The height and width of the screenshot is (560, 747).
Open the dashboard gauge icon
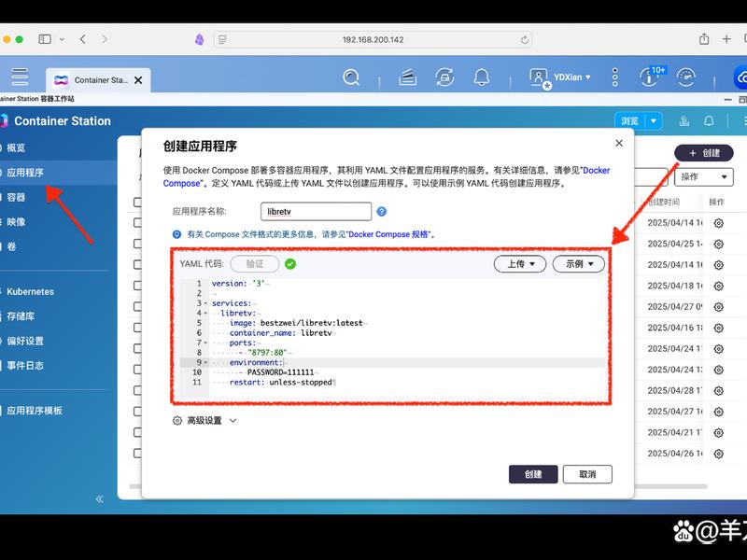coord(686,77)
